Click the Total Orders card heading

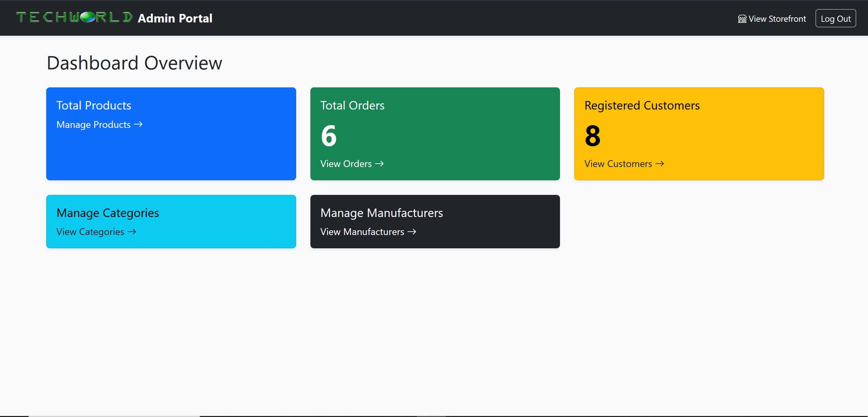pos(352,105)
